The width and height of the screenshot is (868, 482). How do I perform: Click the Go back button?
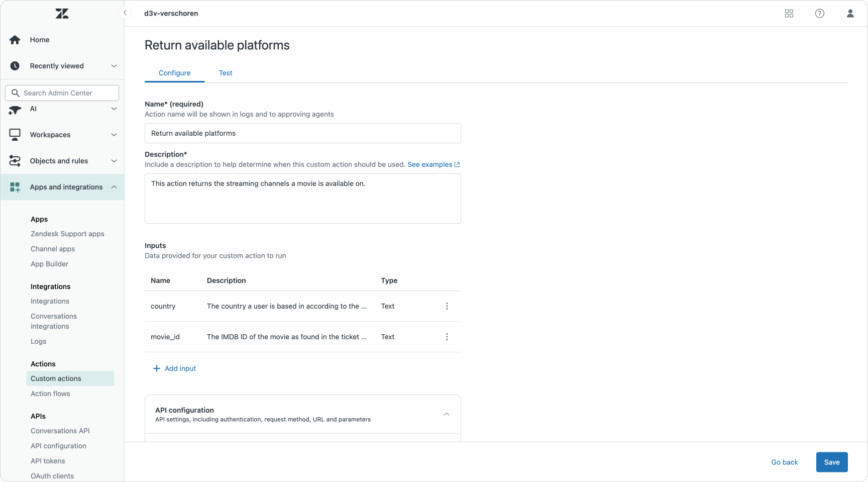pyautogui.click(x=784, y=462)
